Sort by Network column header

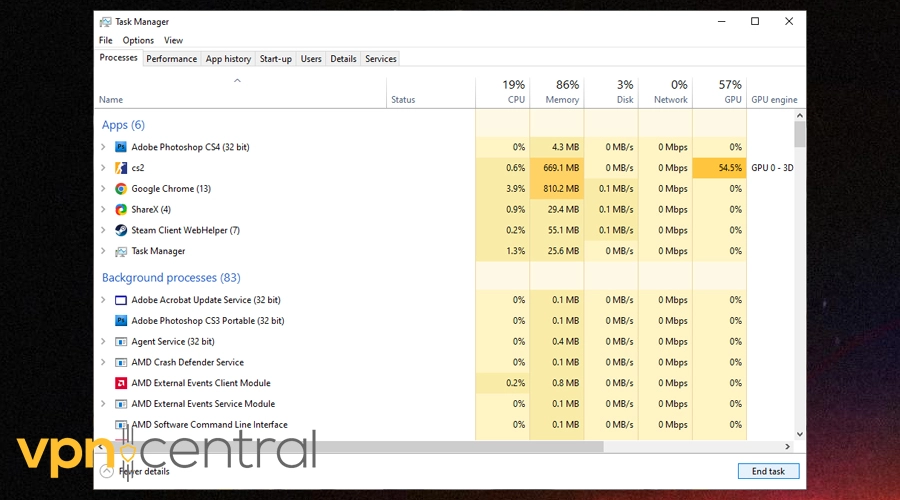tap(665, 92)
